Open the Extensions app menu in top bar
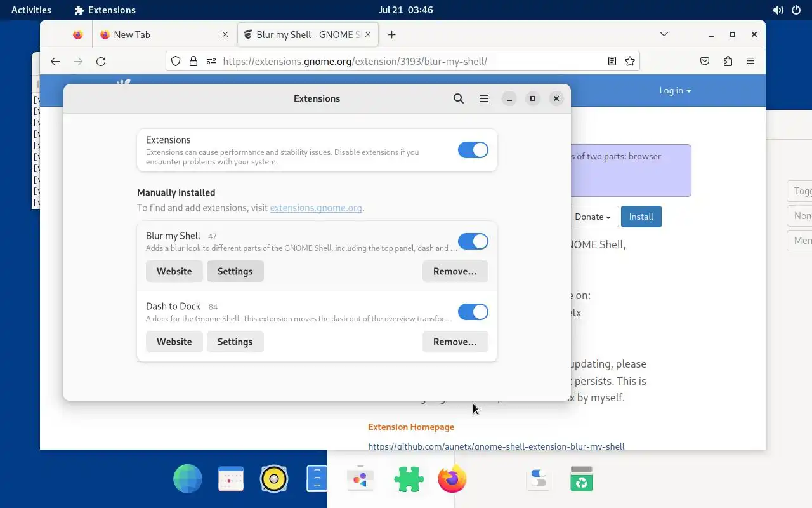 (105, 10)
